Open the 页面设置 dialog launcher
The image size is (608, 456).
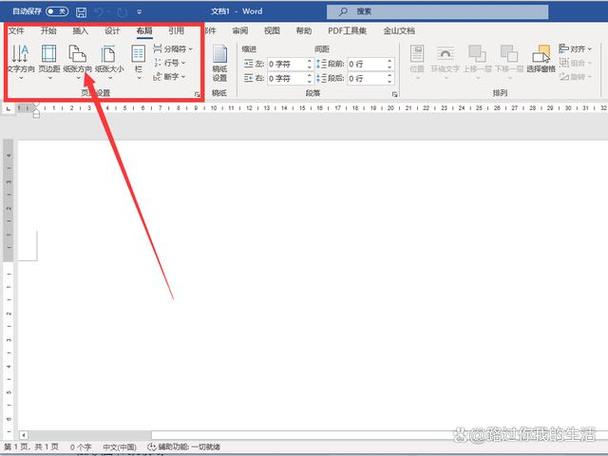(197, 93)
